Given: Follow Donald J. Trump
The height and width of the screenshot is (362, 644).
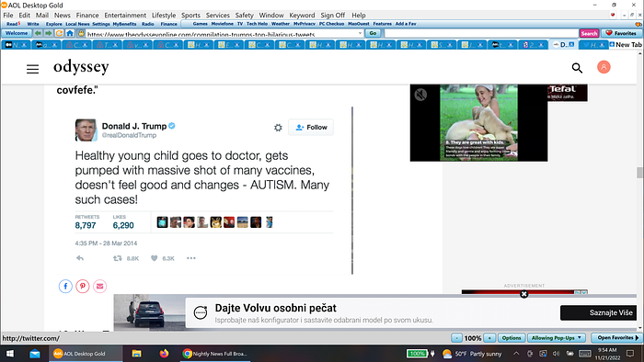Looking at the screenshot, I should [311, 128].
